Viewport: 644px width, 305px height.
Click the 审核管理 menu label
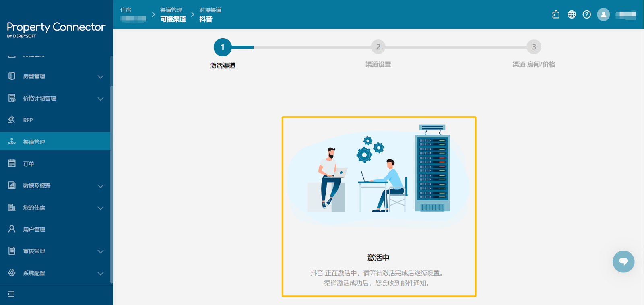pos(34,251)
